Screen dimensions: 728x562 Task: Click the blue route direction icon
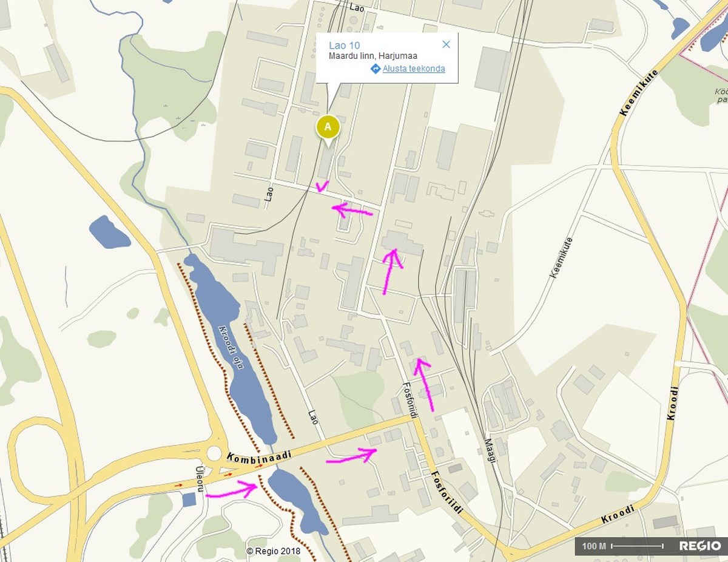(x=375, y=69)
